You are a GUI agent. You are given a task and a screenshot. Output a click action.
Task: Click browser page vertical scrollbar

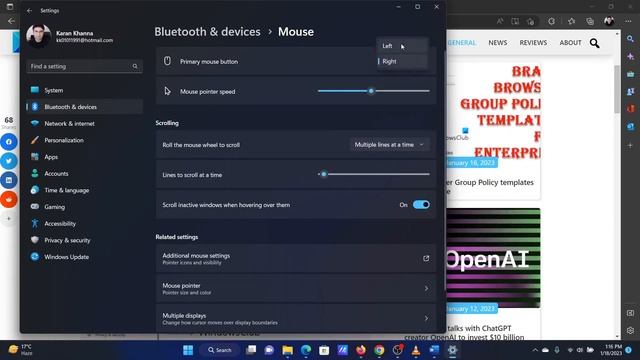[617, 89]
